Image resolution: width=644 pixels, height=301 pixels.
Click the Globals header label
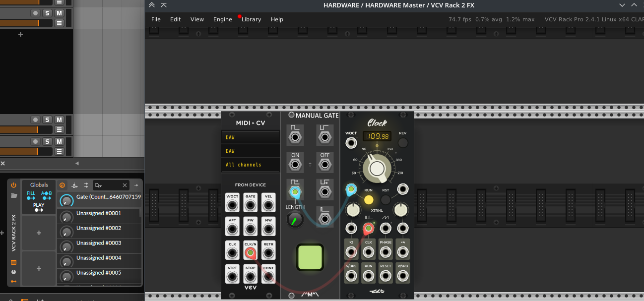[39, 185]
